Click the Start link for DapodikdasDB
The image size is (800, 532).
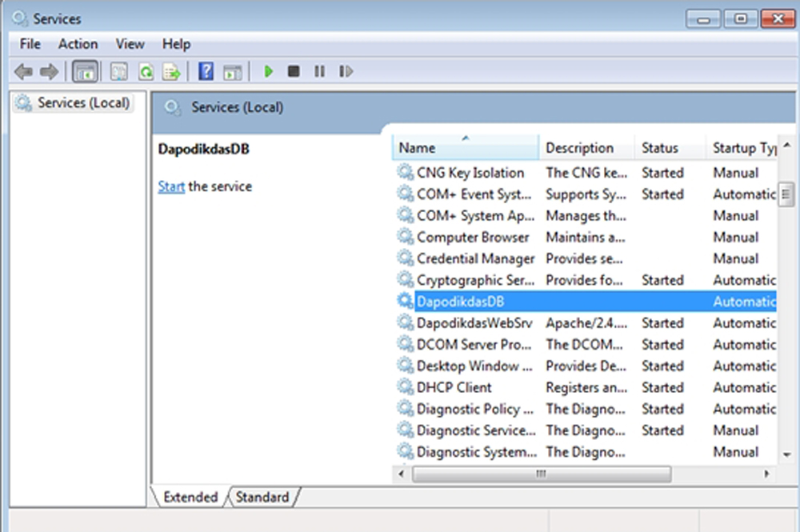point(171,186)
